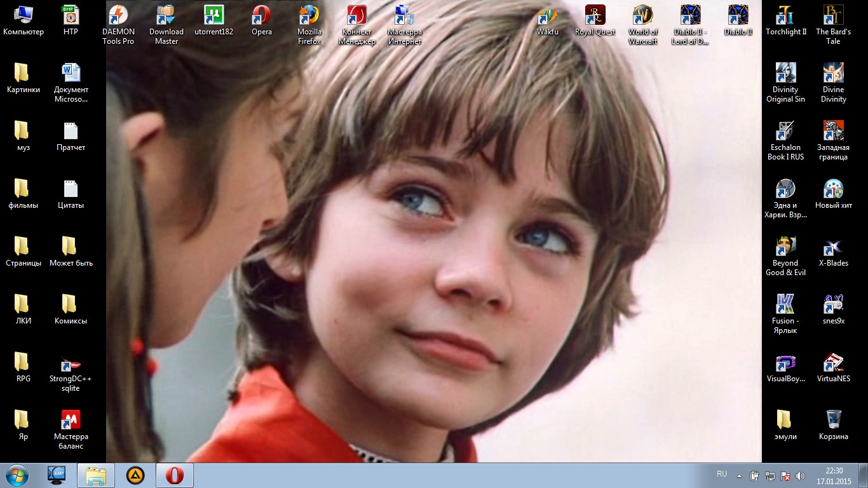Select the VirtuaNES emulator icon
Image resolution: width=868 pixels, height=488 pixels.
pyautogui.click(x=833, y=367)
